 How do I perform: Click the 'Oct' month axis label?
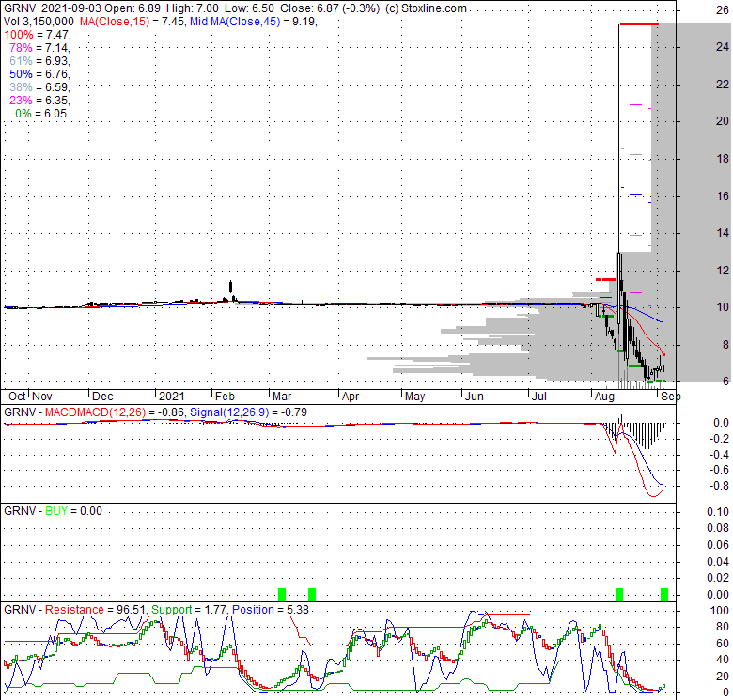17,397
